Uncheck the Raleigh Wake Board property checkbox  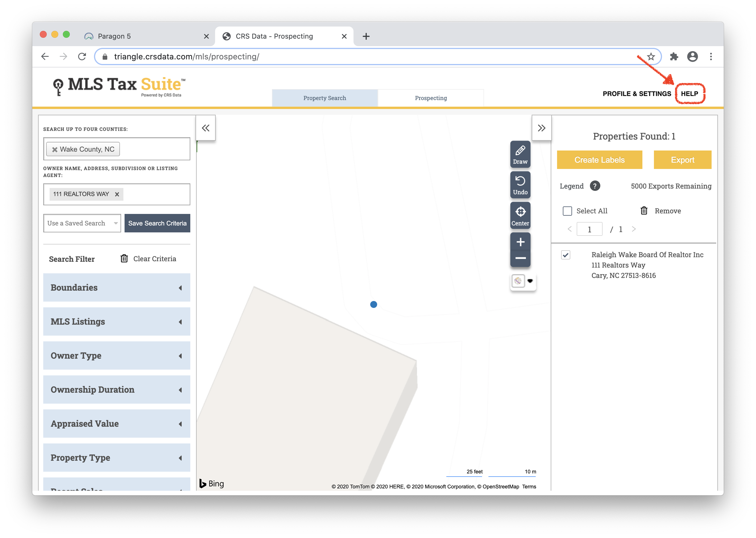pyautogui.click(x=565, y=255)
